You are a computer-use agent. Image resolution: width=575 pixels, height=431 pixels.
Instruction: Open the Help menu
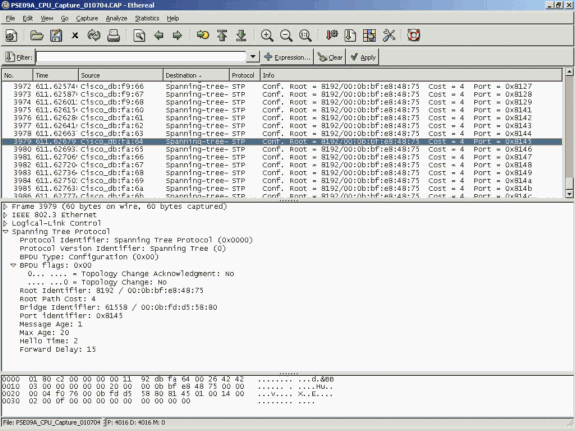[x=173, y=18]
